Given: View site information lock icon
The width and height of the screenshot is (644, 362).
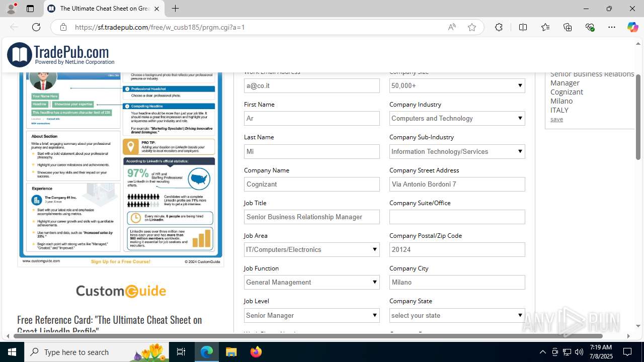Looking at the screenshot, I should [63, 27].
